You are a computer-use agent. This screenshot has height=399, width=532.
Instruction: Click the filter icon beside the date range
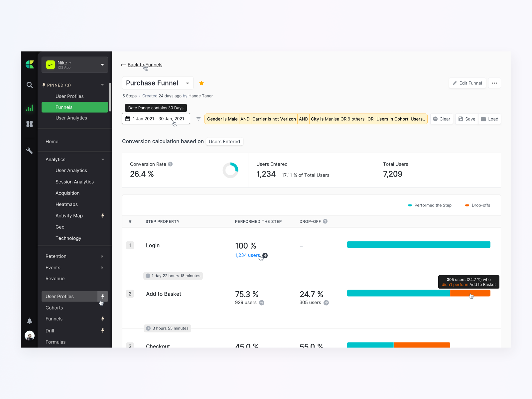198,119
